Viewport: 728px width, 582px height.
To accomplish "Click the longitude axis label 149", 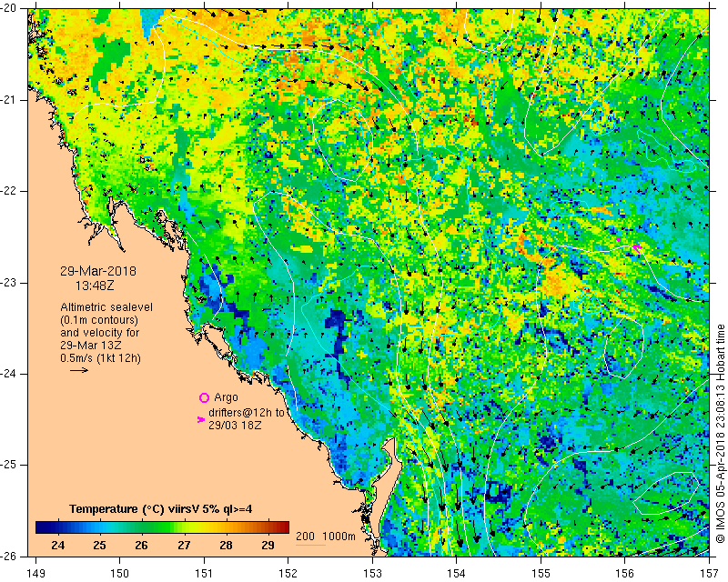I will coord(36,574).
